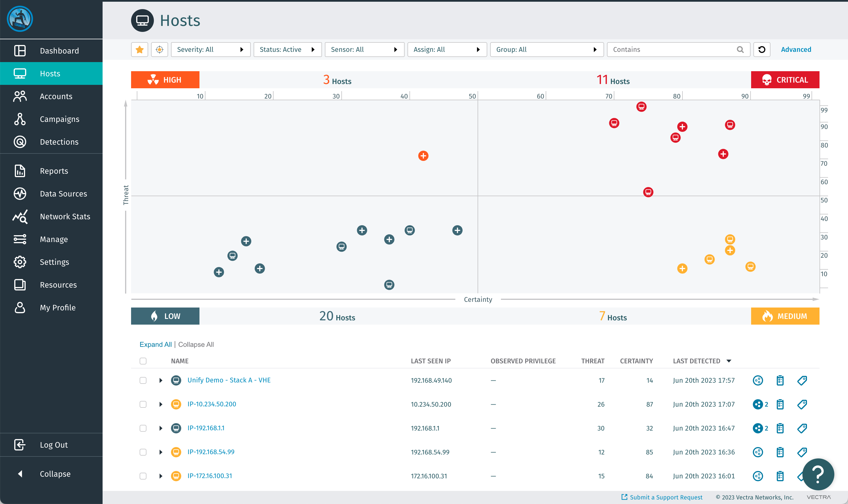The image size is (848, 504).
Task: Click the groups icon for Unify Demo row
Action: pyautogui.click(x=758, y=380)
